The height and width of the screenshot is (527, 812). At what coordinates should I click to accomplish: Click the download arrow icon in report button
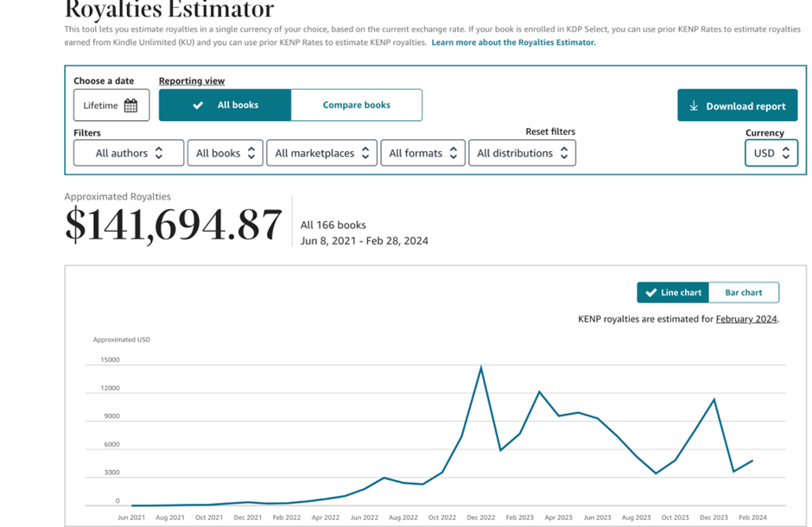(694, 106)
